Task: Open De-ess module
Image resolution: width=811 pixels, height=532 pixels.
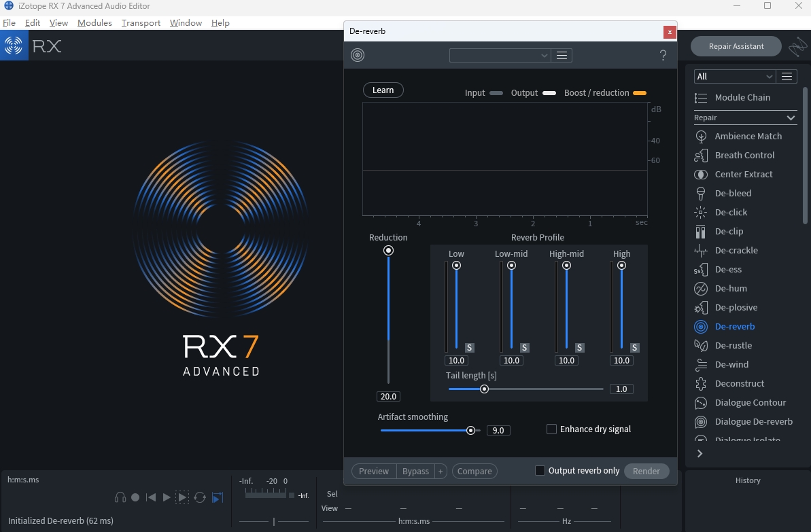Action: [718, 269]
